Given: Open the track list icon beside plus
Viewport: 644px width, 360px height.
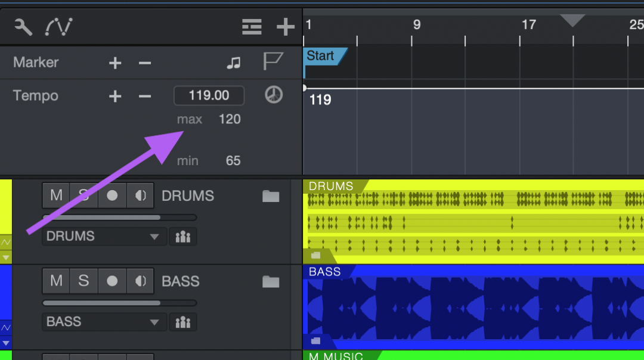Looking at the screenshot, I should [x=252, y=26].
